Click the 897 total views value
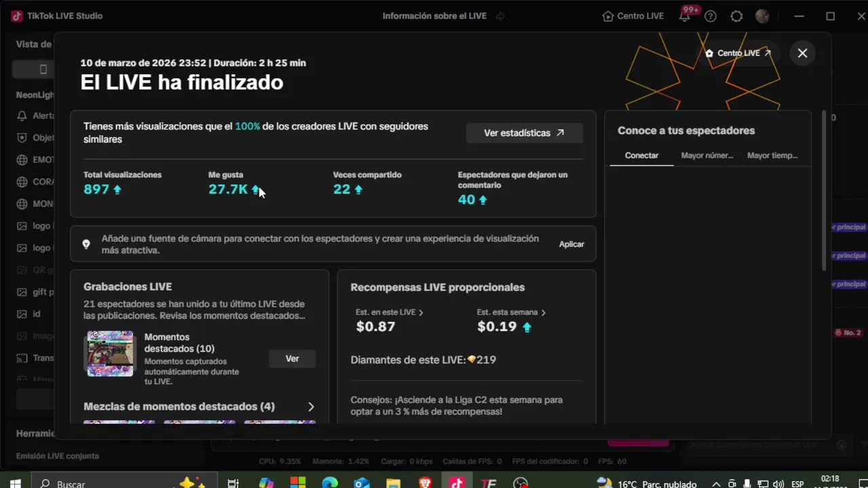Viewport: 868px width, 488px height. pyautogui.click(x=96, y=189)
